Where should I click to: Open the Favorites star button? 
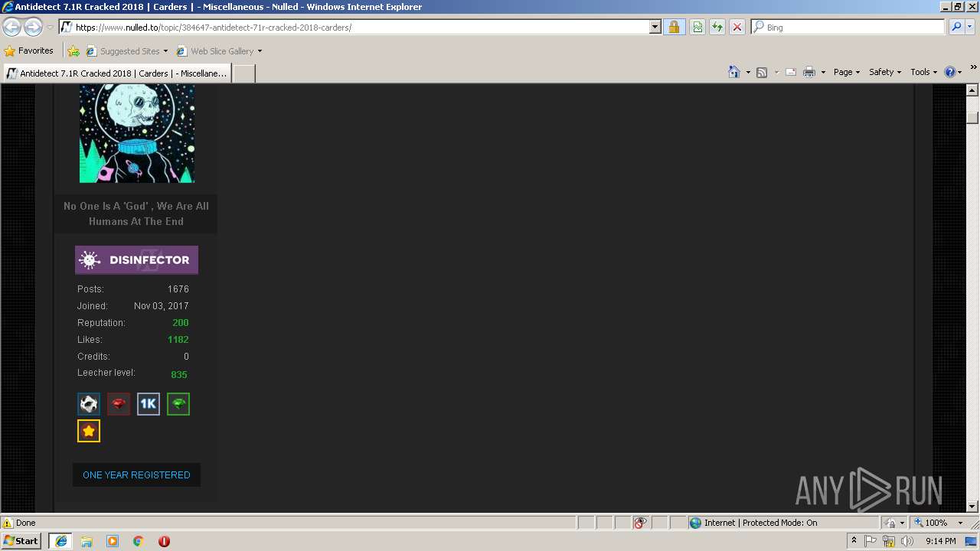(29, 51)
